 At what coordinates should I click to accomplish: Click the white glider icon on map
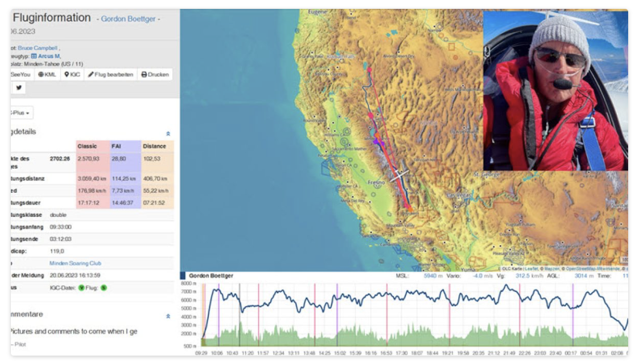tap(400, 175)
